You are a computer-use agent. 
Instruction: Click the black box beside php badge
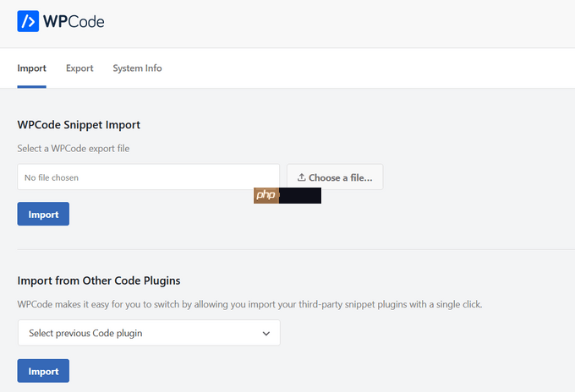click(x=300, y=196)
